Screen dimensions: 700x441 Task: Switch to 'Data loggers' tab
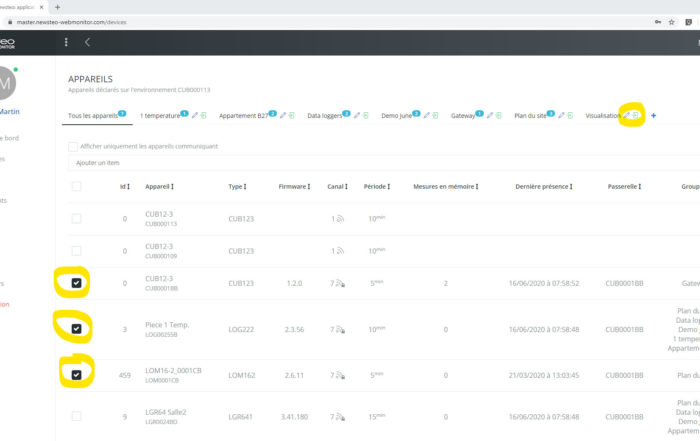[325, 116]
